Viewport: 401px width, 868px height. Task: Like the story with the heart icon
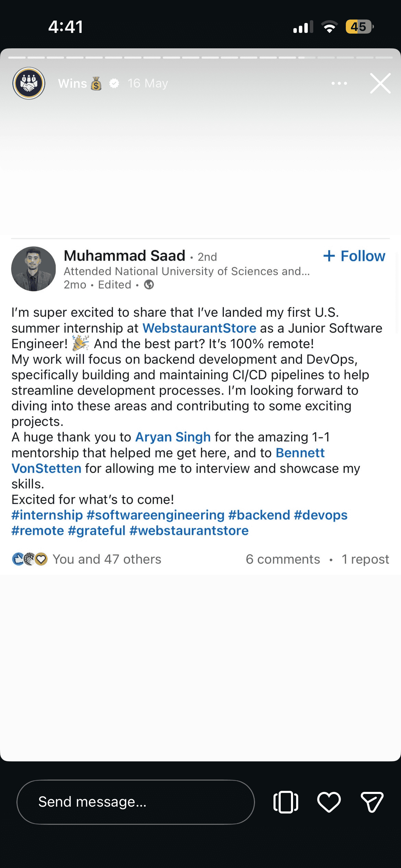[328, 802]
